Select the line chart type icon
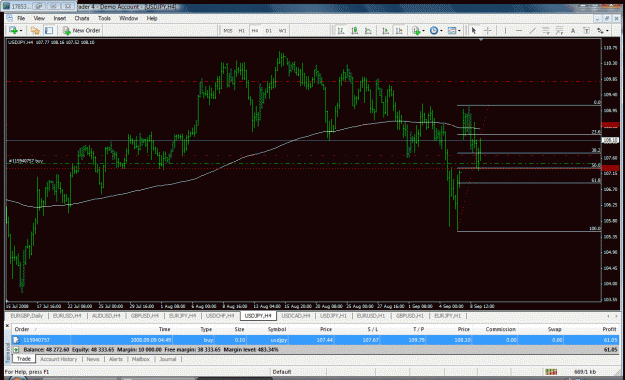625x380 pixels. pyautogui.click(x=368, y=31)
